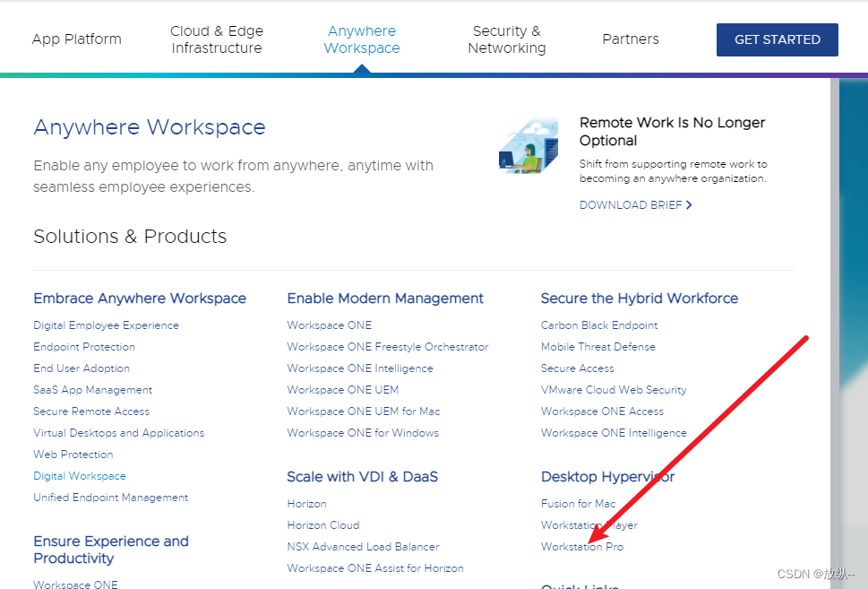Open Secure the Hybrid Workforce heading
868x589 pixels.
point(640,299)
